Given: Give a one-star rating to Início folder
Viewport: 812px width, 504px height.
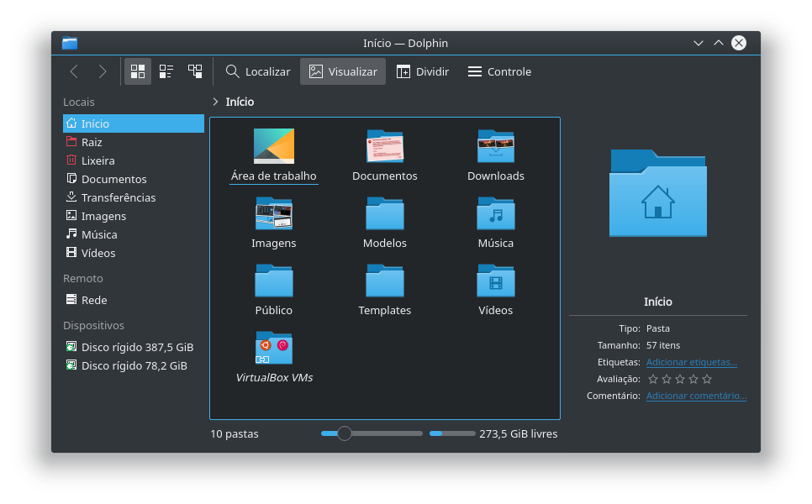Looking at the screenshot, I should click(x=652, y=379).
